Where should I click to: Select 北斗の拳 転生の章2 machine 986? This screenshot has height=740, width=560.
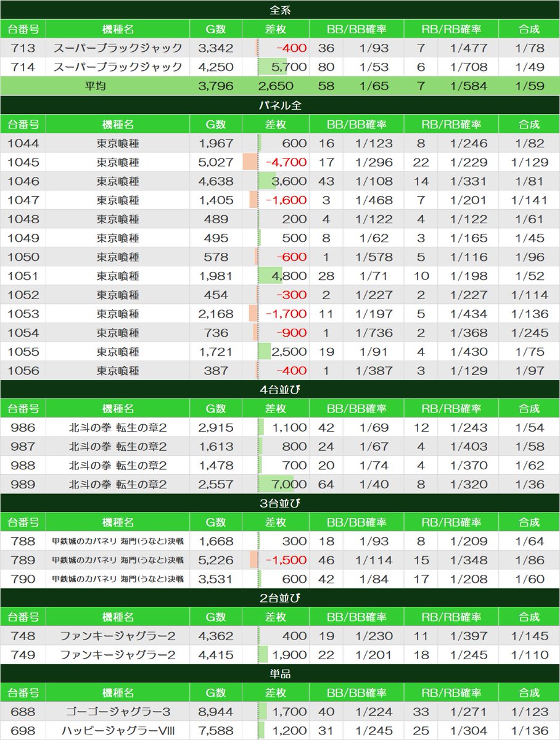[280, 427]
